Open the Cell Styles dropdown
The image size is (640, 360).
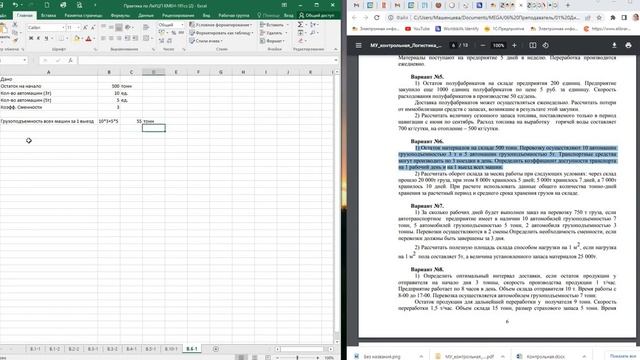[206, 41]
